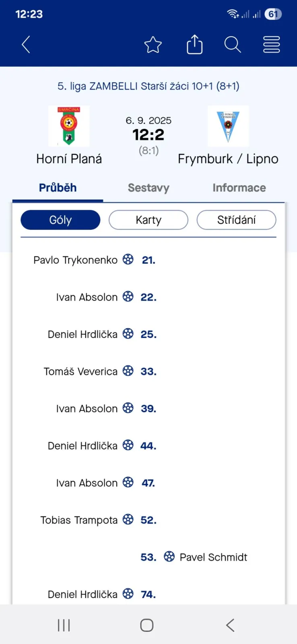Tap goal scorer Pavlo Trykonenko
Screen dimensions: 297x644
coord(75,260)
